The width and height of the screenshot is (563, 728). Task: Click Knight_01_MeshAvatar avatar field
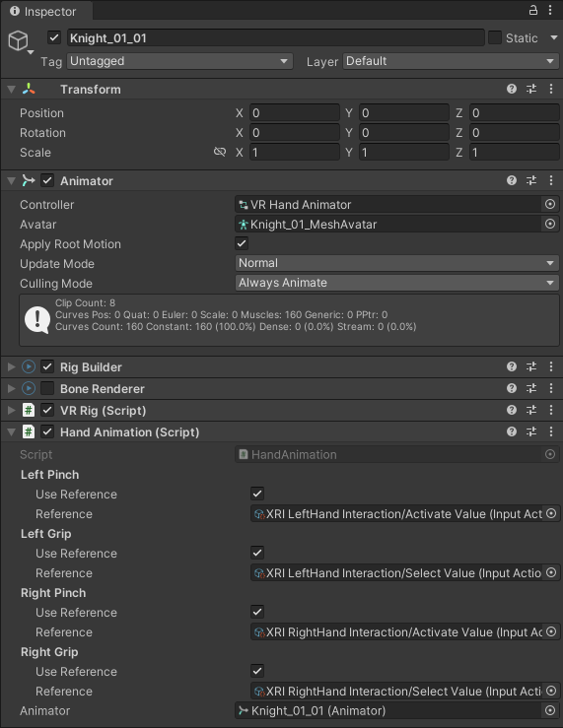click(x=389, y=225)
